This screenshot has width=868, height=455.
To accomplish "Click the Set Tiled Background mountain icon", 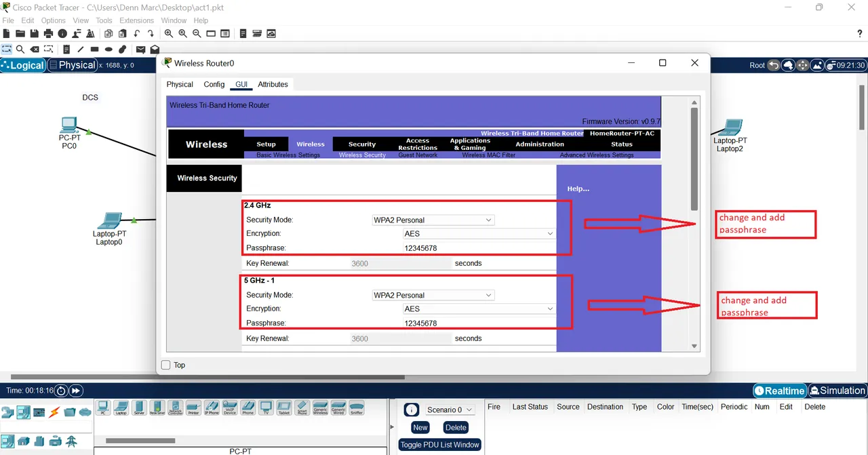I will [x=817, y=65].
